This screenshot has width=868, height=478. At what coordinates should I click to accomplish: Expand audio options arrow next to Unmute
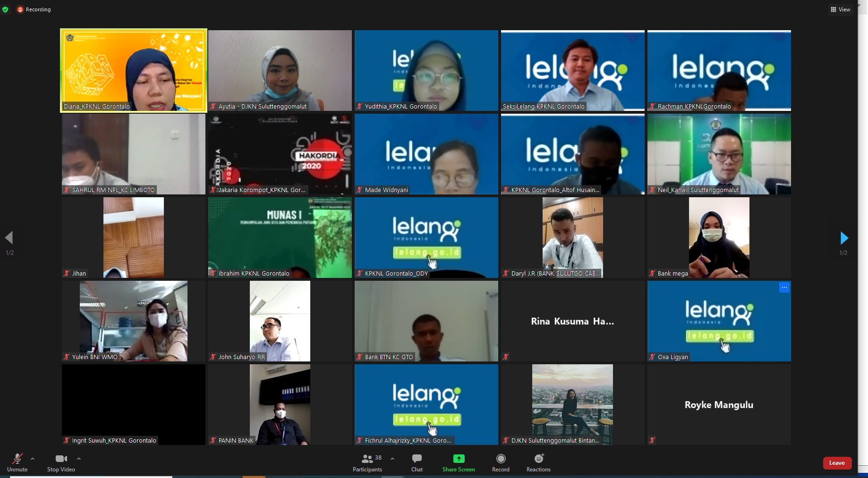click(x=33, y=459)
